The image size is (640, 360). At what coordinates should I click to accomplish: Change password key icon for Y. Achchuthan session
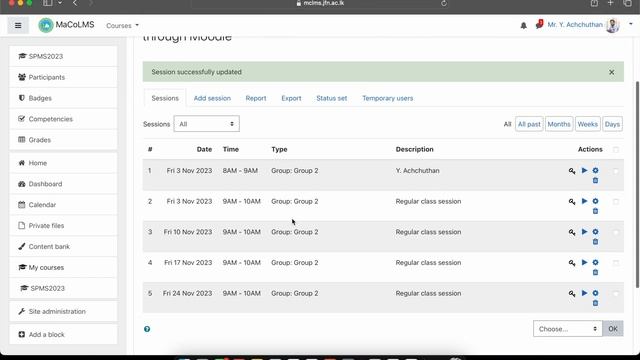point(572,171)
